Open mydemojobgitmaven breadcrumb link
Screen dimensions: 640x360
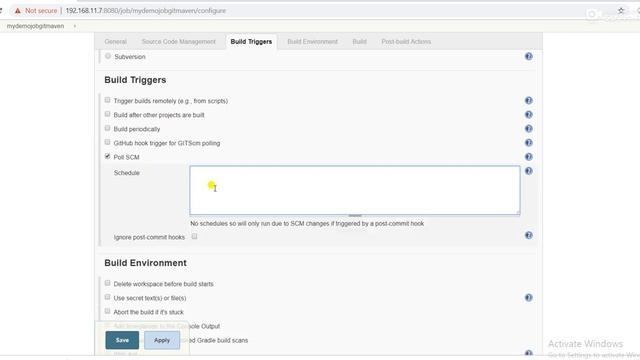pyautogui.click(x=35, y=26)
